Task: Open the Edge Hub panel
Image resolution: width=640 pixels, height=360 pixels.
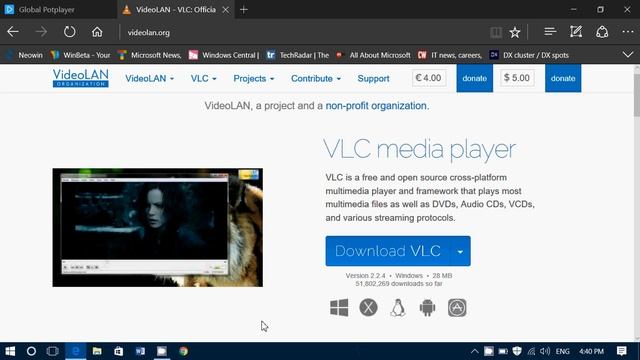Action: 550,32
